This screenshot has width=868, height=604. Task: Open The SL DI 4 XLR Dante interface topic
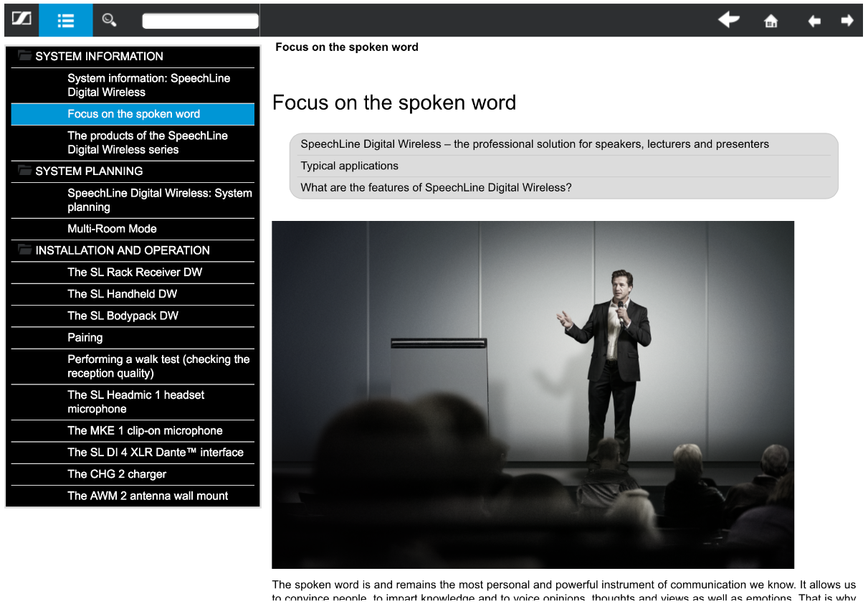coord(156,453)
